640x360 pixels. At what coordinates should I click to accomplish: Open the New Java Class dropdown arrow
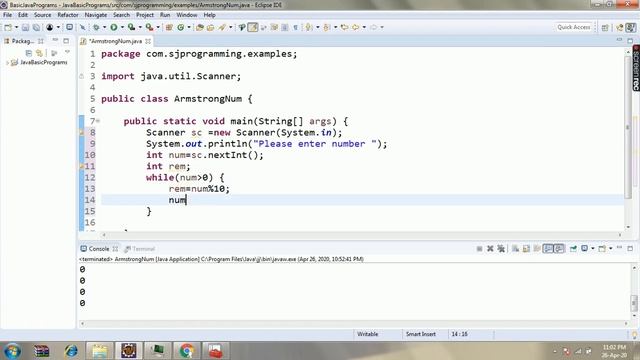(189, 27)
